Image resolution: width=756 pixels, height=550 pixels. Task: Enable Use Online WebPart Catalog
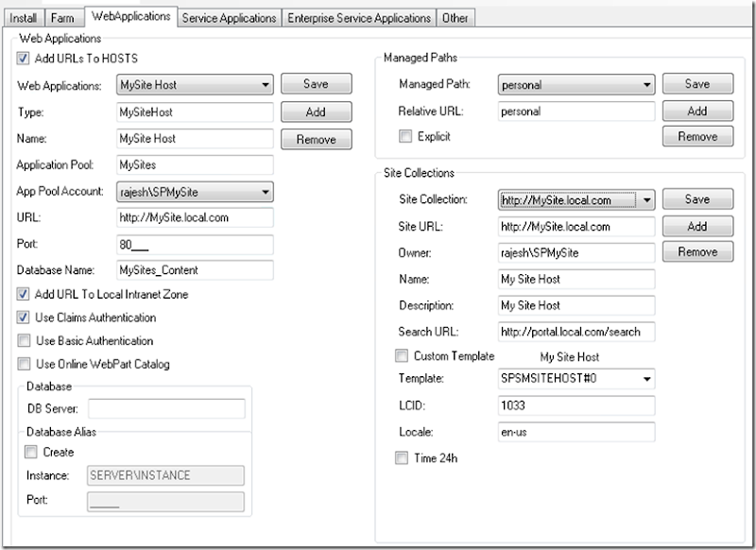24,364
